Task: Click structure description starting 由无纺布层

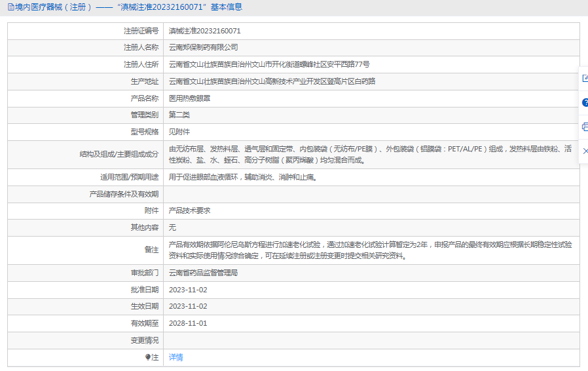Action: [x=370, y=154]
